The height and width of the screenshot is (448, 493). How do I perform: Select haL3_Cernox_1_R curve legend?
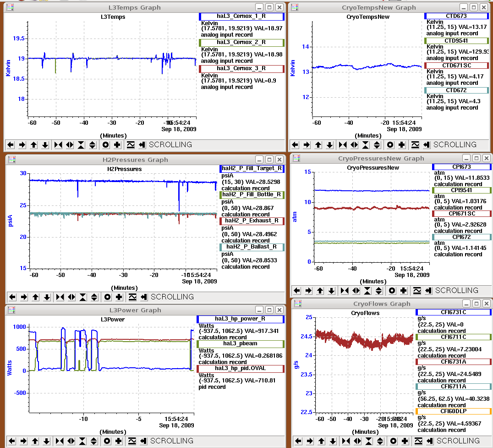pyautogui.click(x=241, y=17)
